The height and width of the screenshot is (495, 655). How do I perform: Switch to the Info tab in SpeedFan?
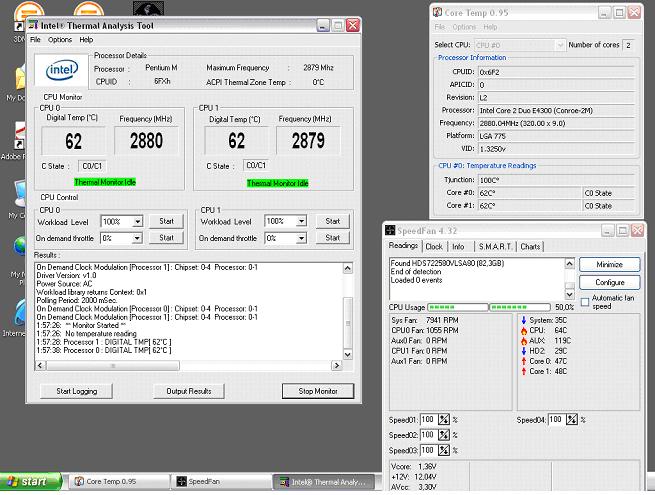458,246
